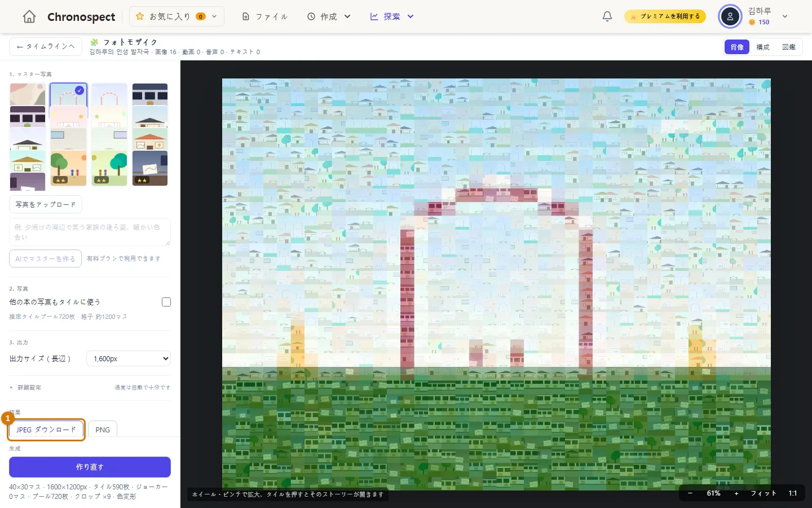The image size is (812, 508).
Task: Click the coin icon beside 150
Action: point(752,23)
